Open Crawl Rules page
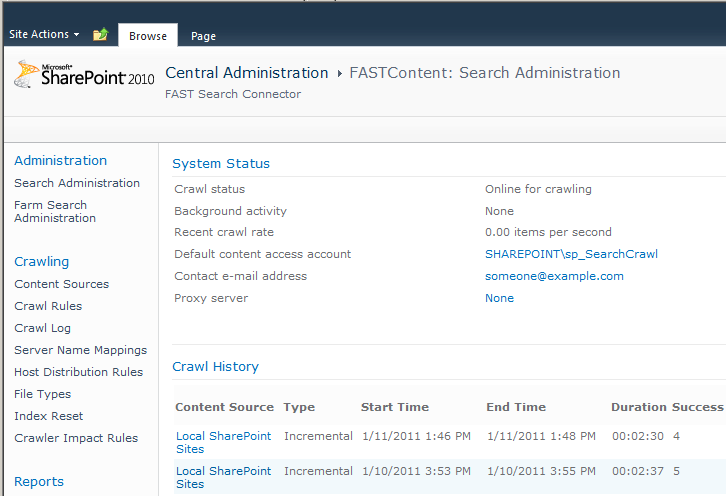726x496 pixels. click(x=48, y=306)
